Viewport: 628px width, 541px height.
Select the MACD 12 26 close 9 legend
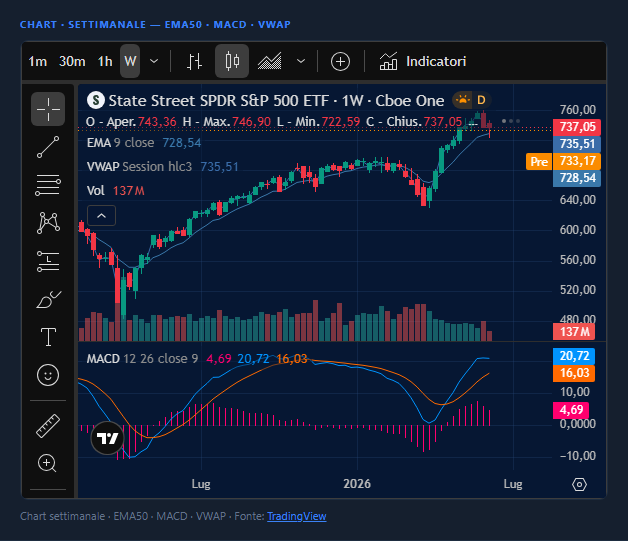[x=142, y=358]
